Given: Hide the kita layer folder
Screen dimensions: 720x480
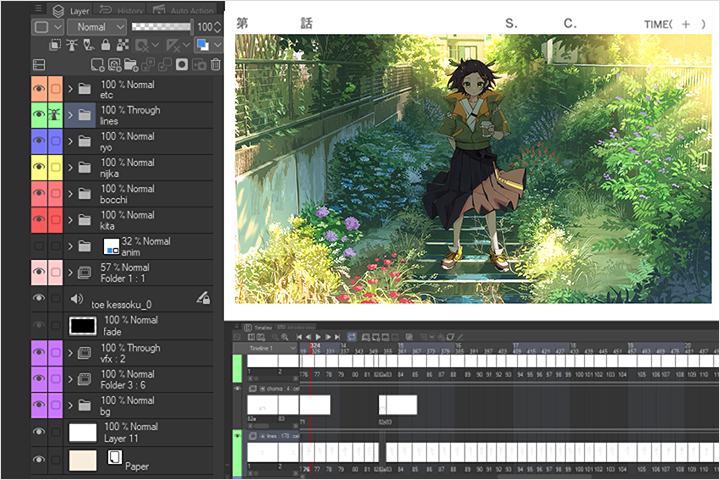Looking at the screenshot, I should pos(39,220).
